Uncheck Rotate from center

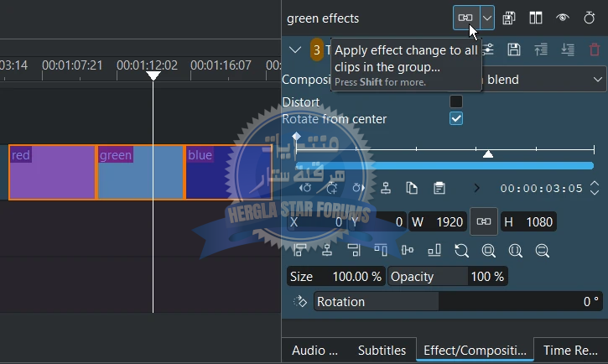pos(456,119)
